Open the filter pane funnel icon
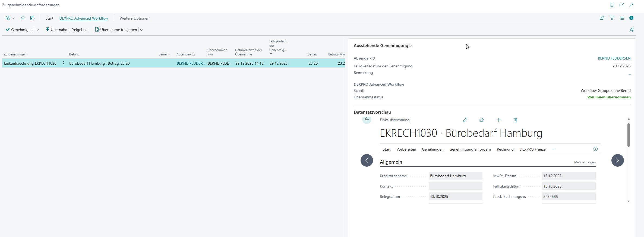This screenshot has height=237, width=644. [612, 18]
